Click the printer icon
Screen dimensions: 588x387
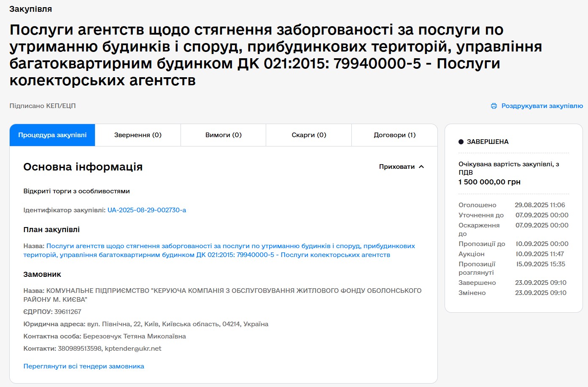coord(494,106)
